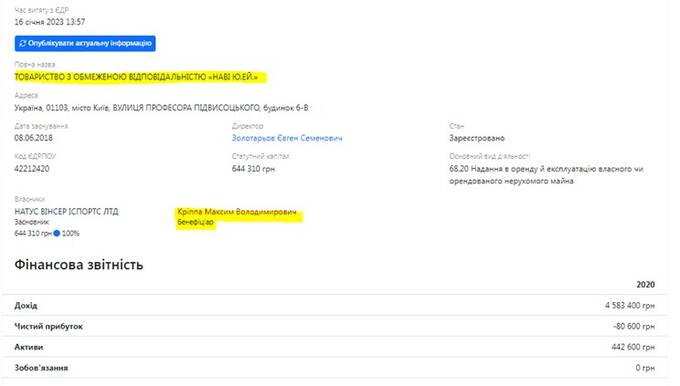680x386 pixels.
Task: Click the refresh icon in blue button
Action: point(23,43)
